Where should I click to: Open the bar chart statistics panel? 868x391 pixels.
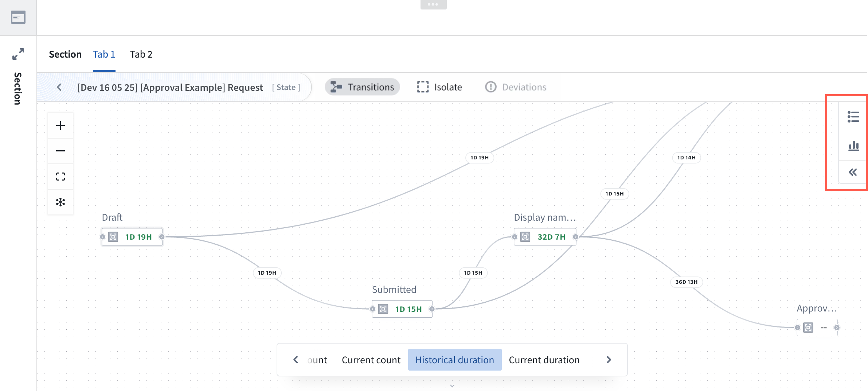click(x=853, y=145)
